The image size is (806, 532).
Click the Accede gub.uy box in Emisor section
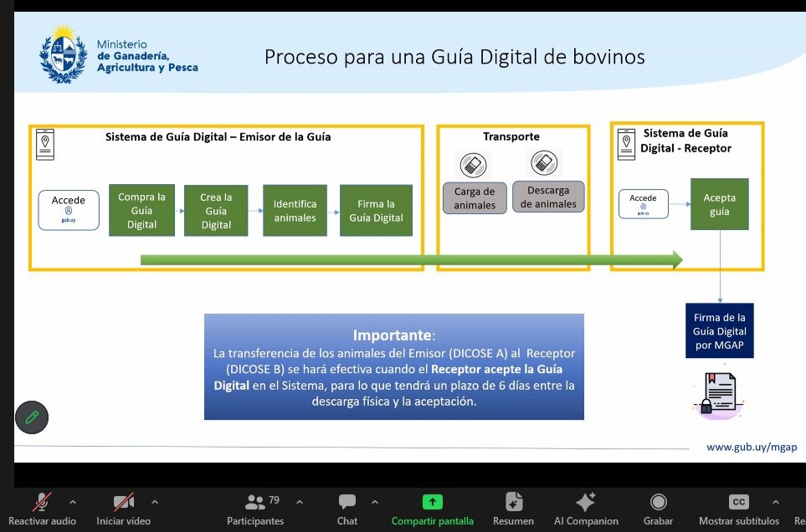[x=69, y=210]
